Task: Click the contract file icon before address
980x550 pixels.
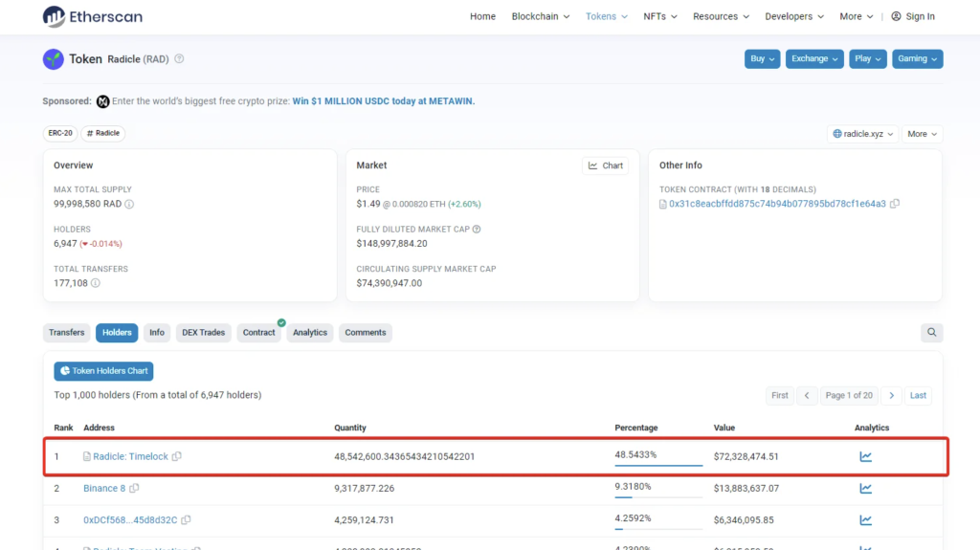Action: 663,204
